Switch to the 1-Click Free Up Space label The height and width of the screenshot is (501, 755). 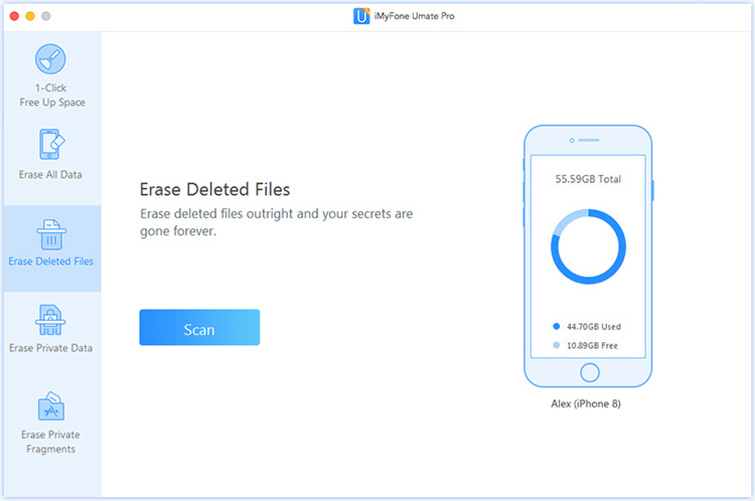tap(52, 95)
